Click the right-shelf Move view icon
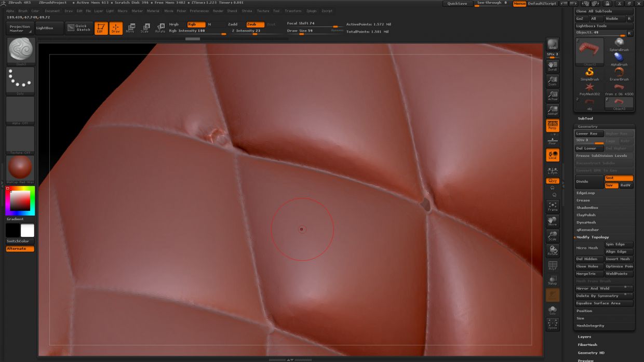644x362 pixels. coord(553,221)
